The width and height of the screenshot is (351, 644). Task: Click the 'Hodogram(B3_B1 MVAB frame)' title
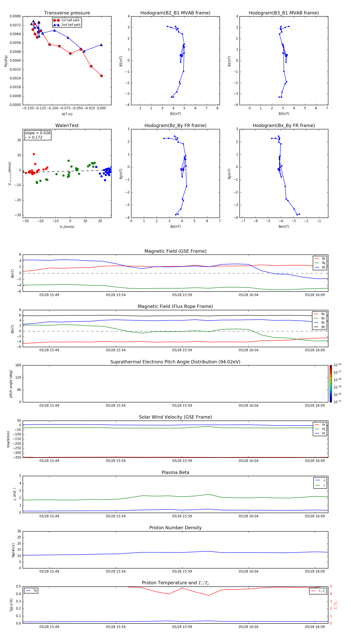point(284,13)
